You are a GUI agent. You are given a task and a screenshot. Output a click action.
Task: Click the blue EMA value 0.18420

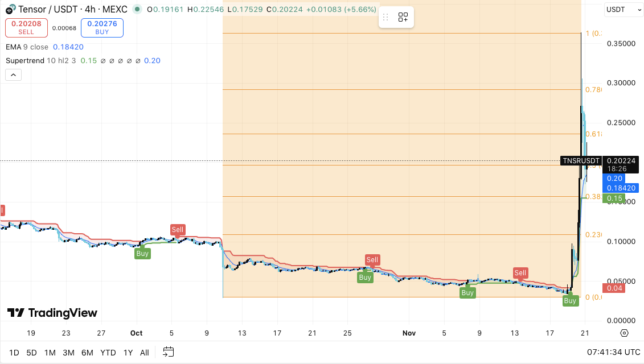pos(68,47)
